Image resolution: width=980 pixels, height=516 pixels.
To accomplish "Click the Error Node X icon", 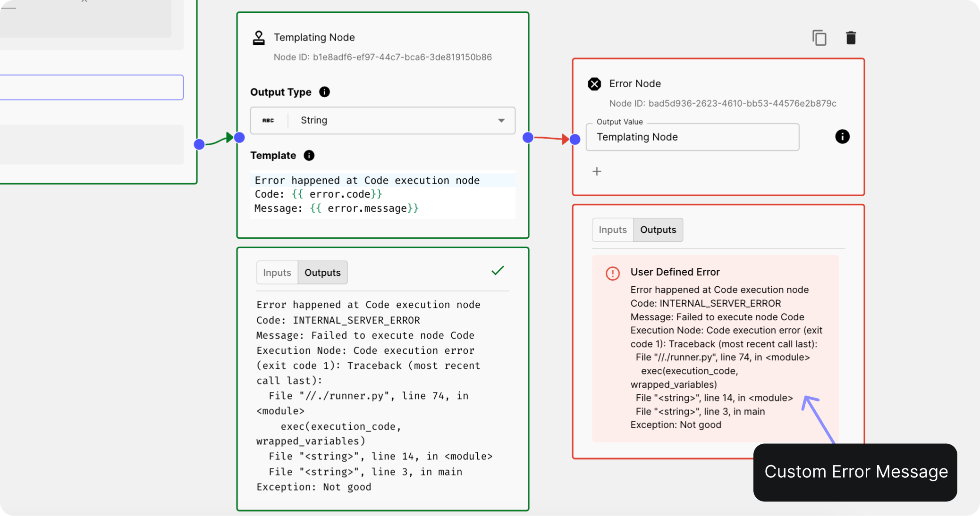I will point(594,84).
